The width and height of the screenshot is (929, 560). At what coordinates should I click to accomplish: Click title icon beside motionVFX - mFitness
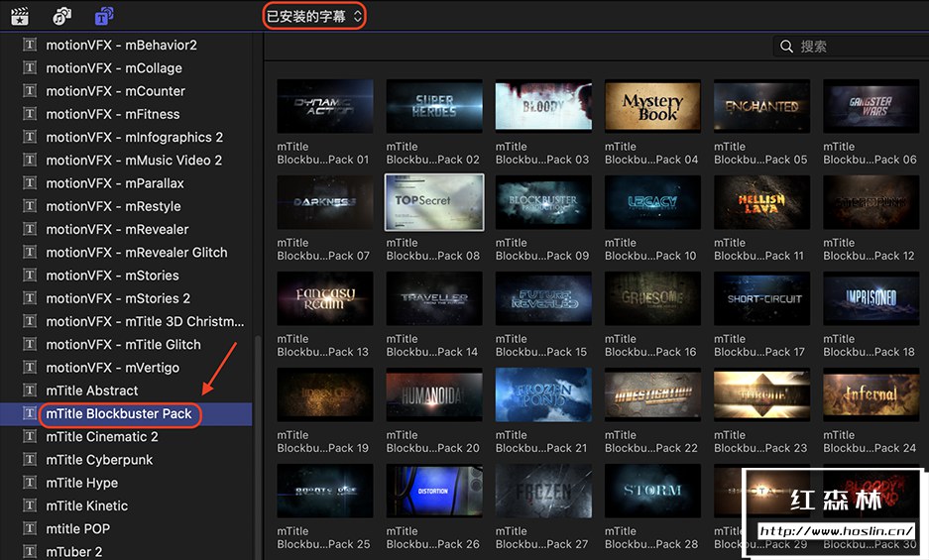pyautogui.click(x=30, y=114)
